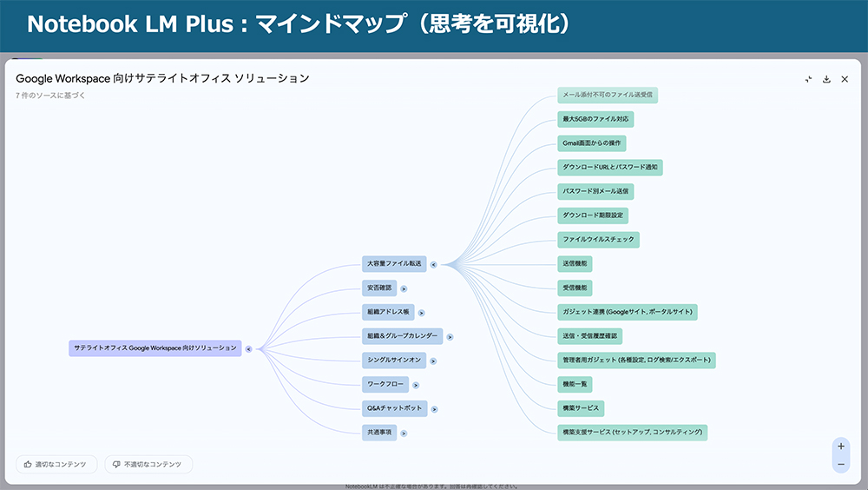
Task: Expand the ワークフロー node chevron
Action: [x=415, y=385]
